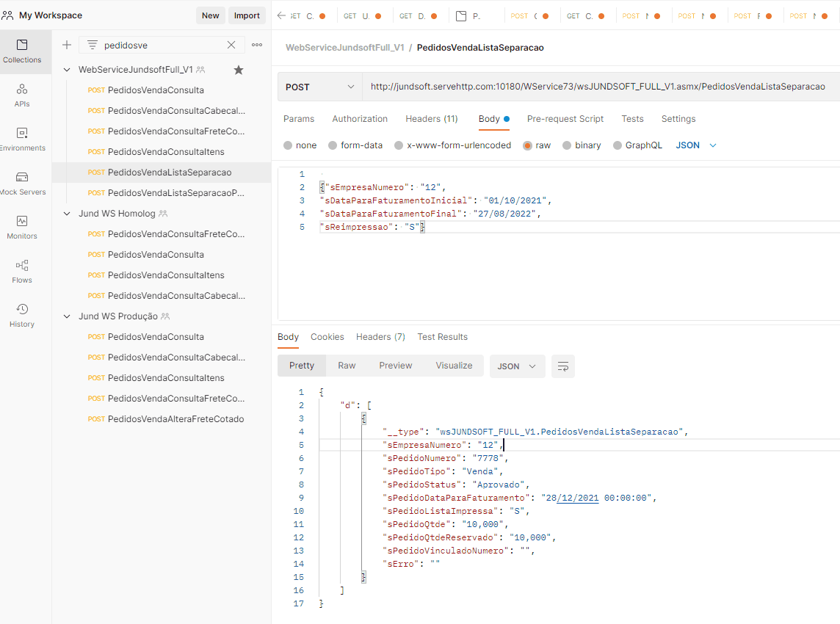Open the response JSON format dropdown
This screenshot has width=840, height=624.
click(517, 366)
